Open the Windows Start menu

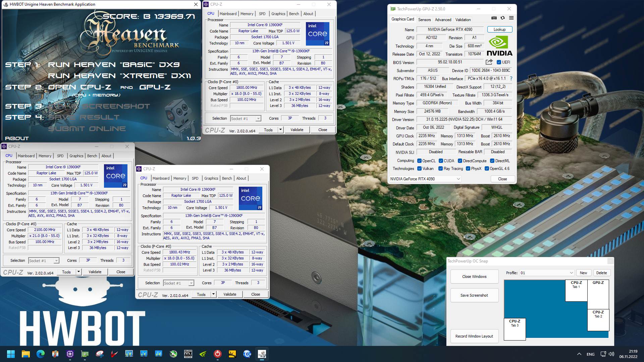11,354
